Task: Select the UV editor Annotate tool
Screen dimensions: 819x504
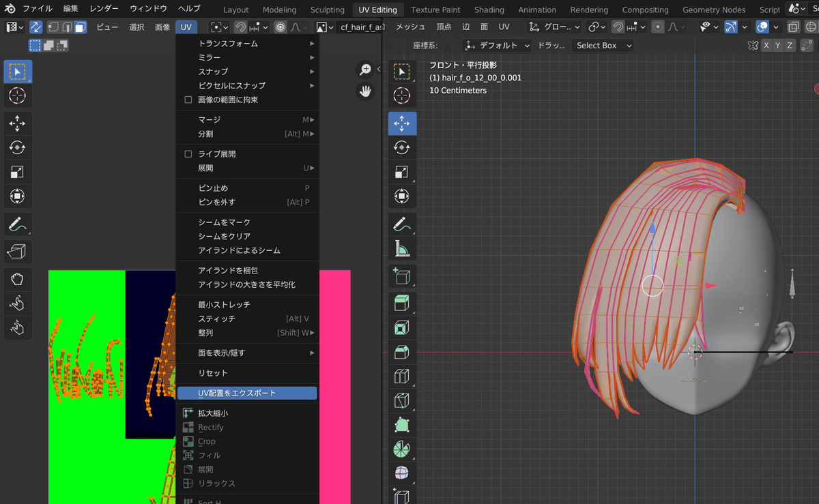Action: point(17,224)
